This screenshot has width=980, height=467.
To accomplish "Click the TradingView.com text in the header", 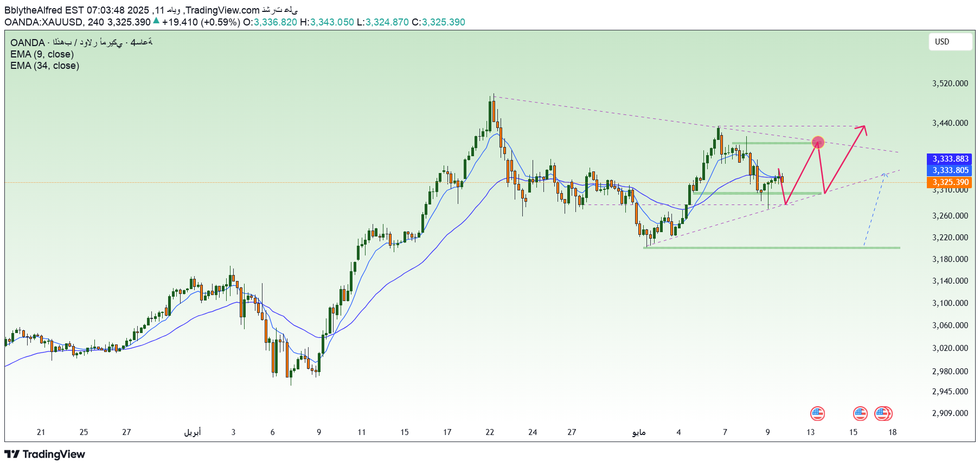I will click(222, 10).
